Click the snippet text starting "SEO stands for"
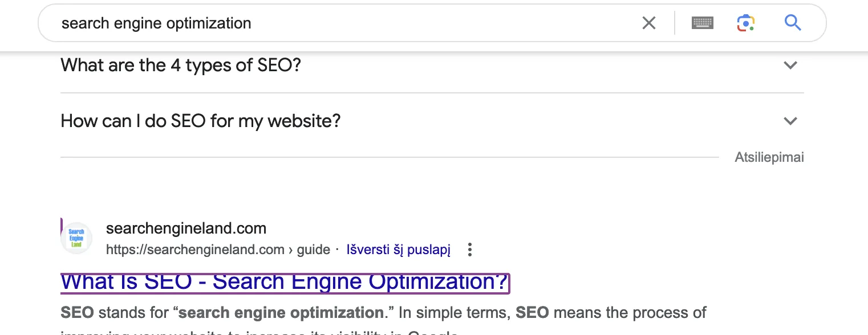Image resolution: width=868 pixels, height=335 pixels. pyautogui.click(x=114, y=313)
